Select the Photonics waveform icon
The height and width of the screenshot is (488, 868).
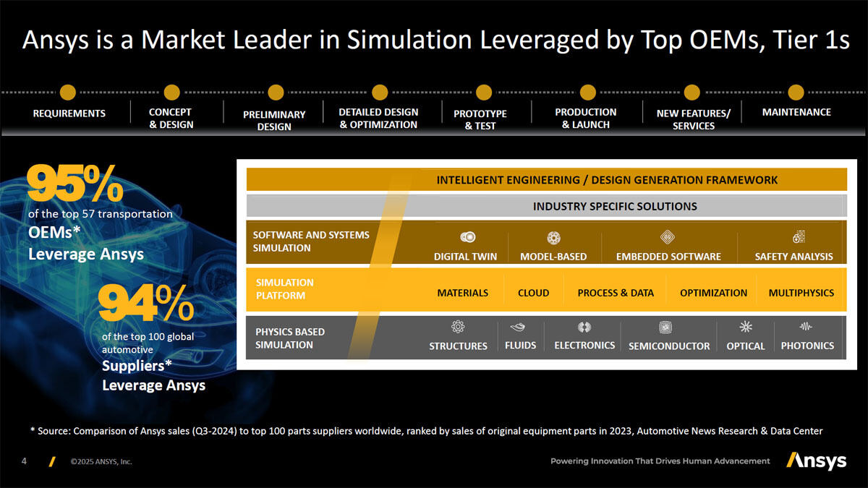coord(807,326)
